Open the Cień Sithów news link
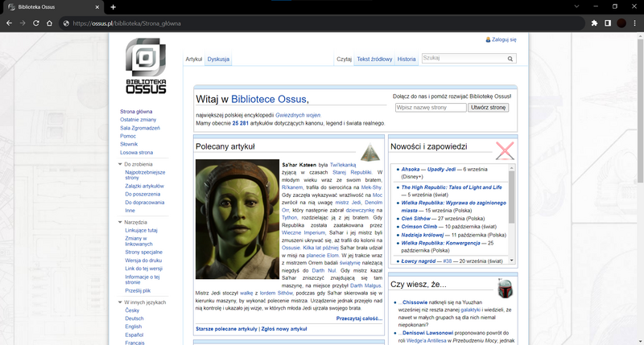The image size is (644, 345). [x=415, y=219]
